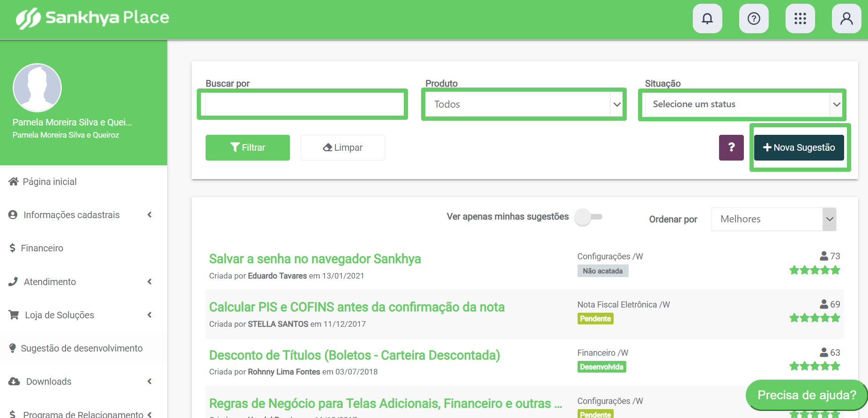This screenshot has height=418, width=868.
Task: Click the purple question mark help button
Action: tap(731, 148)
